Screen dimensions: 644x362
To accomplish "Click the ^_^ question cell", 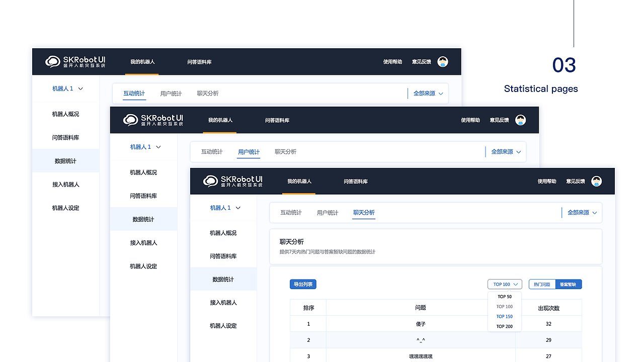I will coord(421,340).
